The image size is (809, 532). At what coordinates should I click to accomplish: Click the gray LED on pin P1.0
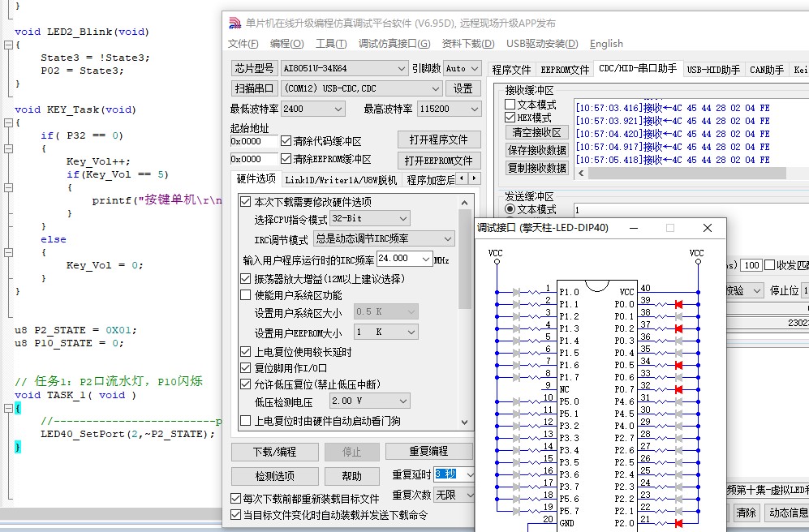pyautogui.click(x=516, y=292)
